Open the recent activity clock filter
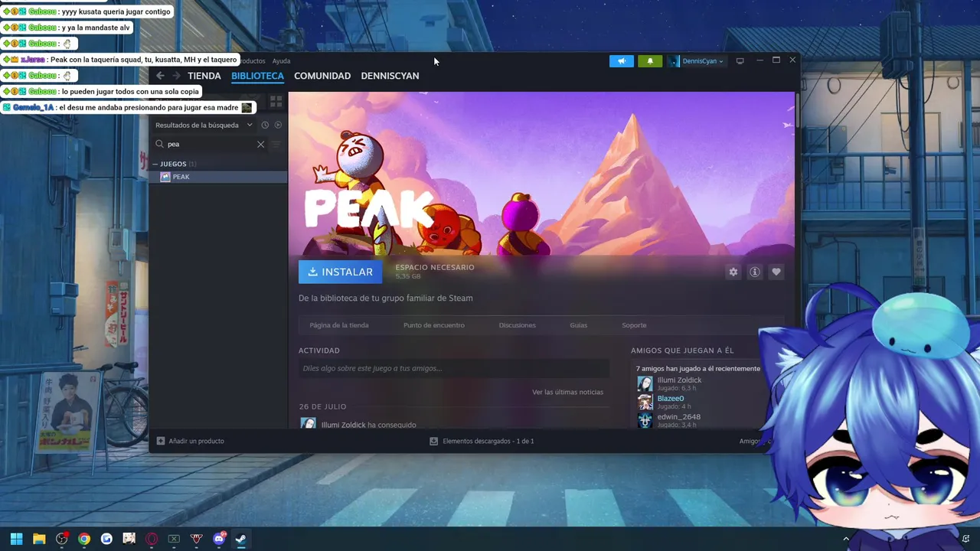This screenshot has width=980, height=551. coord(265,125)
